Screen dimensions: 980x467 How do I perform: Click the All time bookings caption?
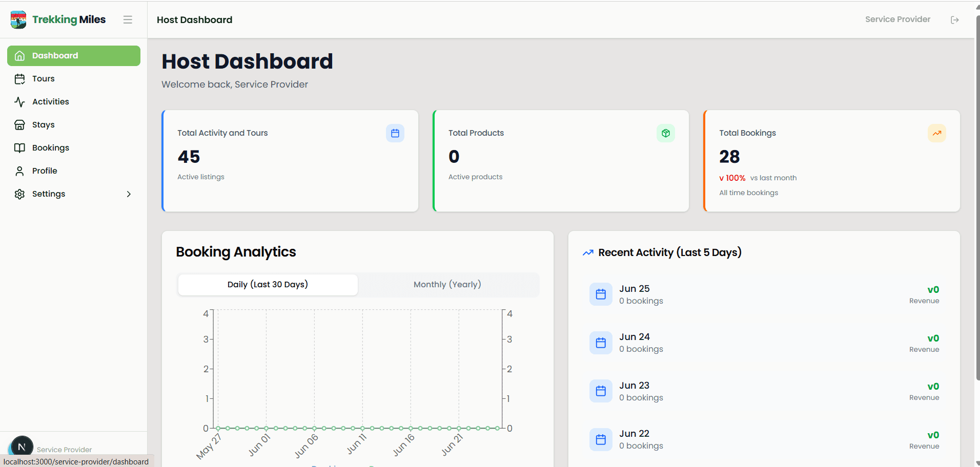[x=748, y=193]
